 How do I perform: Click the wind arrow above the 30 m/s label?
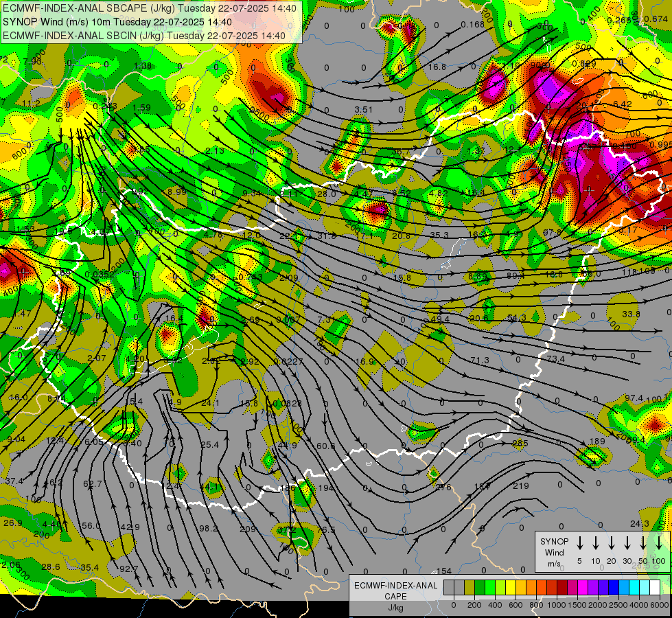627,543
